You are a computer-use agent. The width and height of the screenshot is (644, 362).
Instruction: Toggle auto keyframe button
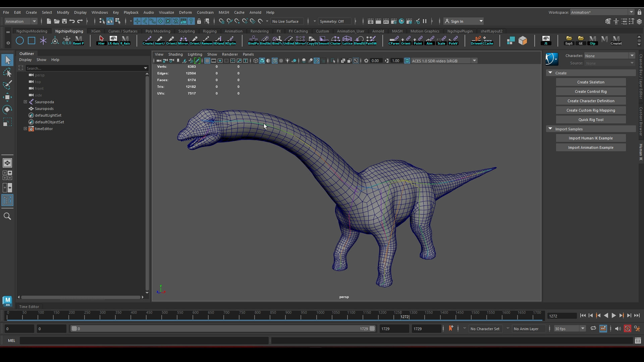pos(628,329)
